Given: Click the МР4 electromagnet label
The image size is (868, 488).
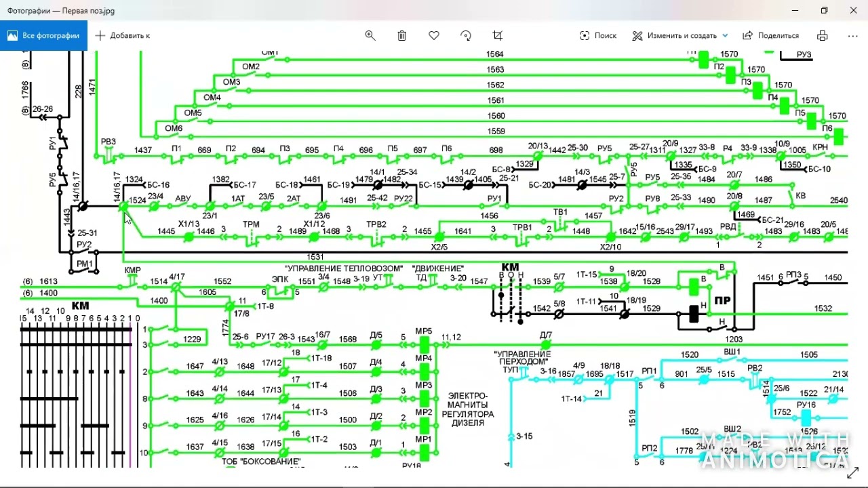Looking at the screenshot, I should [x=424, y=359].
